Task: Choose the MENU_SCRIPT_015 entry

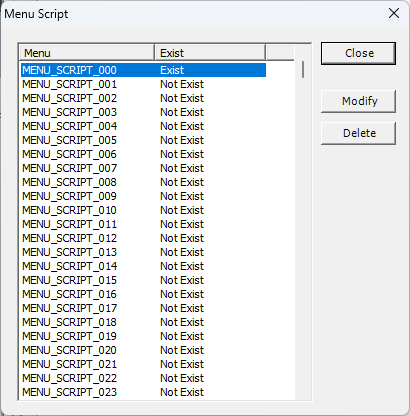Action: [143, 280]
